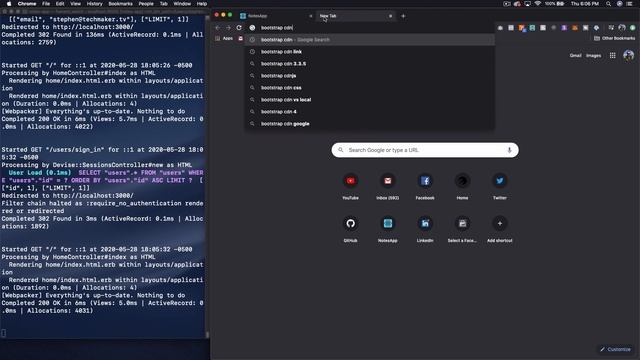Open the Help menu
Screen dimensions: 640x360
[202, 4]
